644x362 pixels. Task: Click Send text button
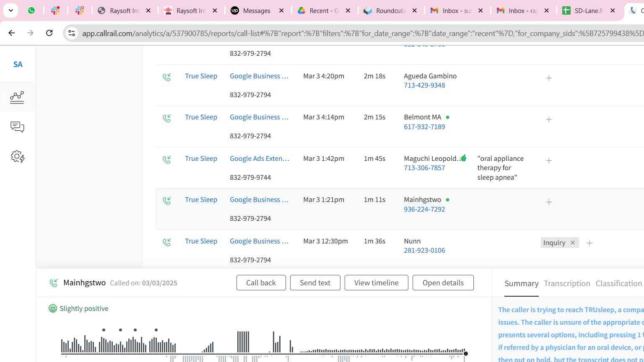coord(315,283)
